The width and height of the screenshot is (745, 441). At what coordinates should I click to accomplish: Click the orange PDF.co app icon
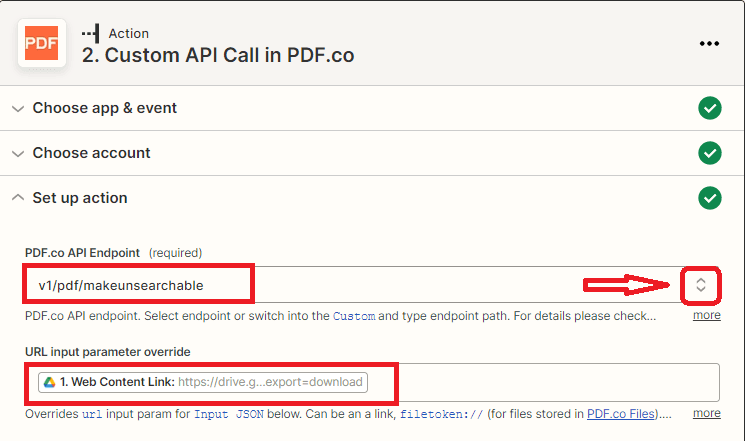(42, 44)
